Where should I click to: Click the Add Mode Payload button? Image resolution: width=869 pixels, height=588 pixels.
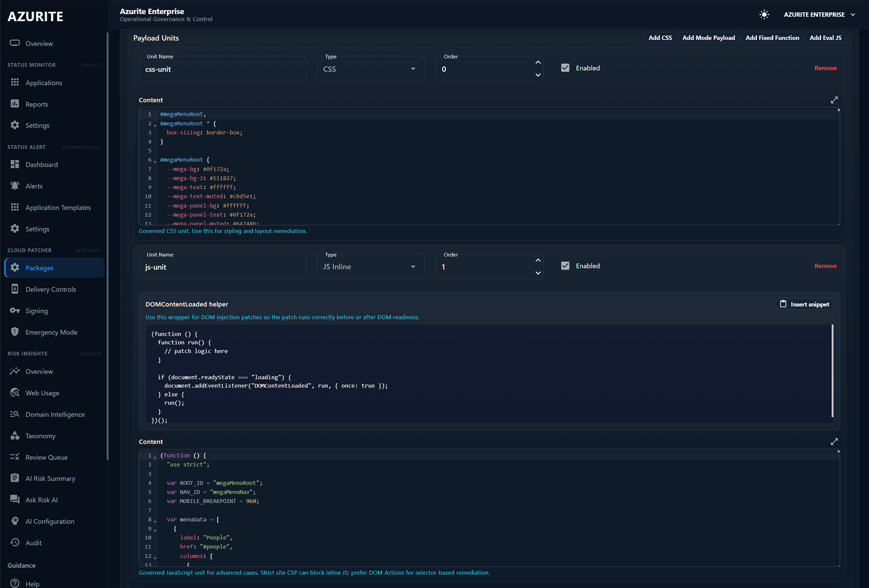coord(708,38)
